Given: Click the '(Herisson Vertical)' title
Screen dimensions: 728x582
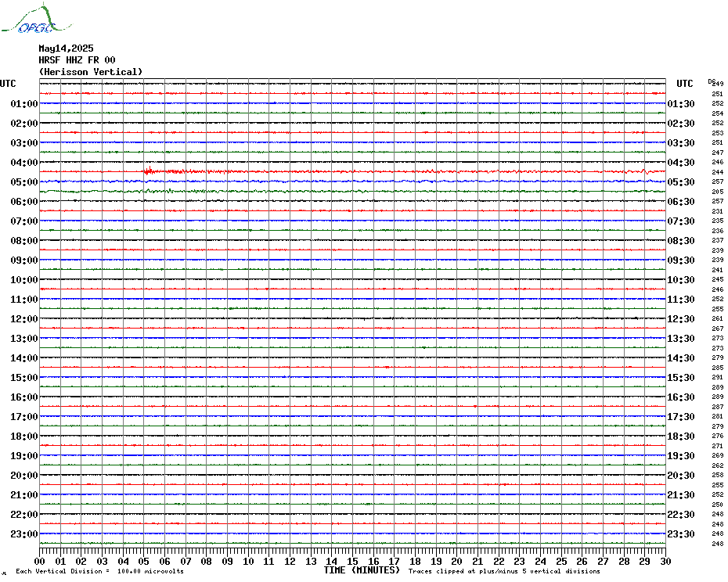Looking at the screenshot, I should [x=91, y=72].
